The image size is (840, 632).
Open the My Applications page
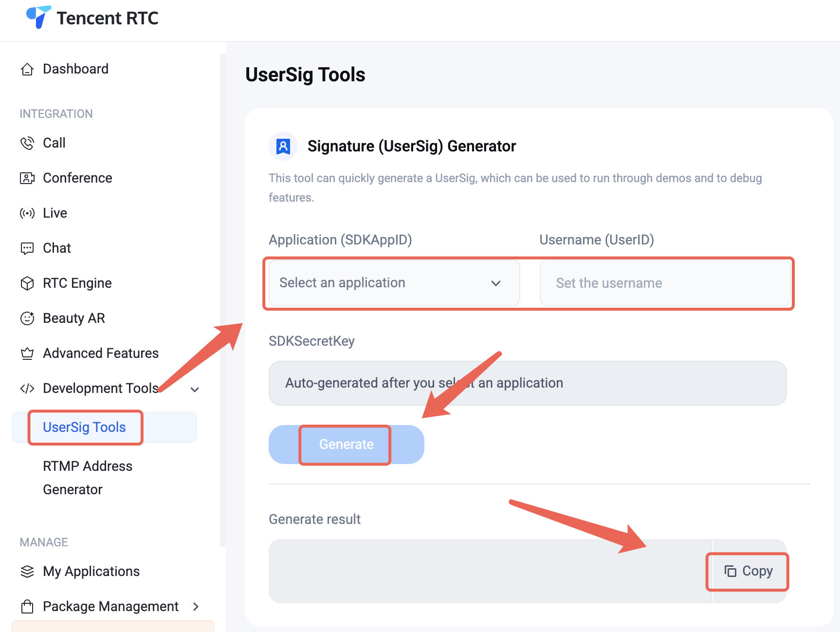pos(91,572)
